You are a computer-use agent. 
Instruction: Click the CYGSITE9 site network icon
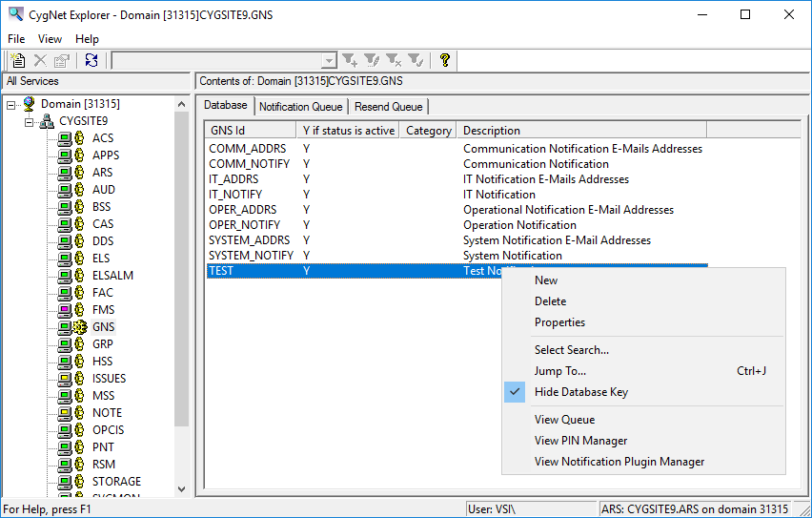pyautogui.click(x=47, y=121)
